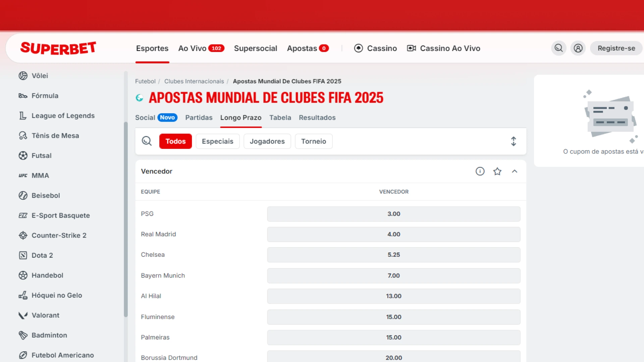Bet on Borussia Dortmund at 20.00

click(394, 357)
